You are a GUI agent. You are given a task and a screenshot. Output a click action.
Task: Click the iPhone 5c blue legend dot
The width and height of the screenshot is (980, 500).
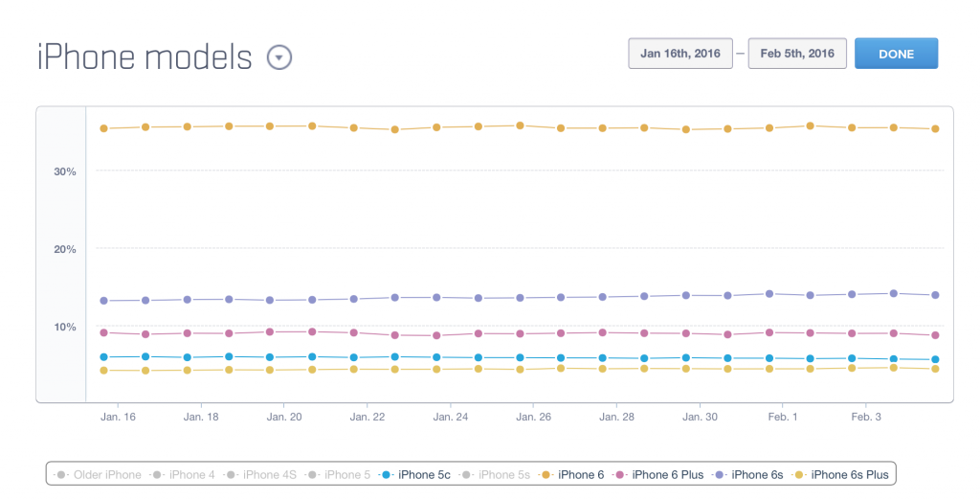[387, 474]
